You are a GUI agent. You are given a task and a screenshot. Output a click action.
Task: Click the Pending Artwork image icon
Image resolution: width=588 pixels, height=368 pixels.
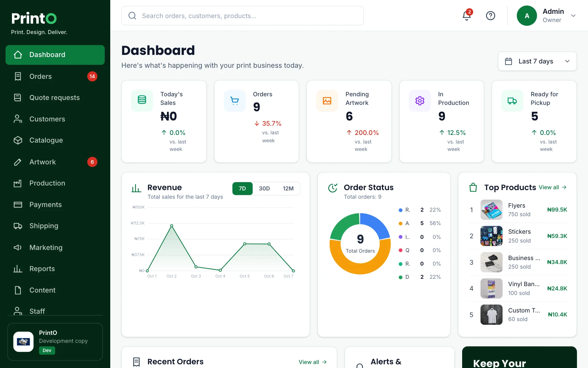[x=327, y=100]
